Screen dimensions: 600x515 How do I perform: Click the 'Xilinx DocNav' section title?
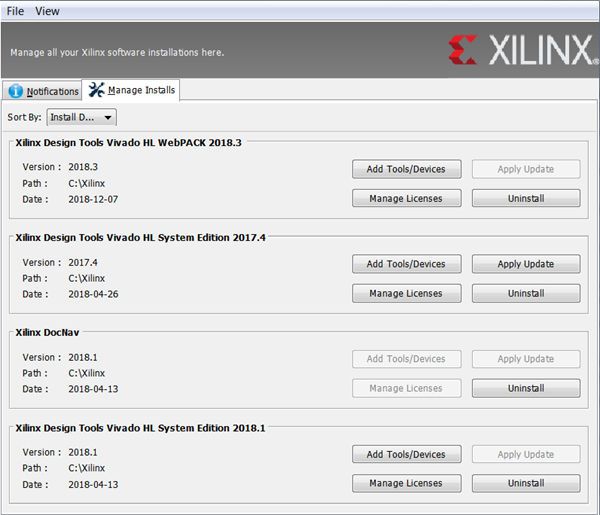pos(47,332)
